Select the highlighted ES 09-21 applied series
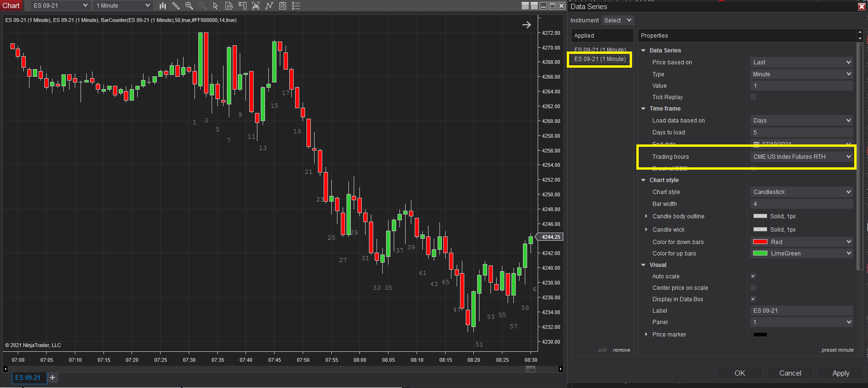Viewport: 868px width, 388px height. pyautogui.click(x=600, y=59)
